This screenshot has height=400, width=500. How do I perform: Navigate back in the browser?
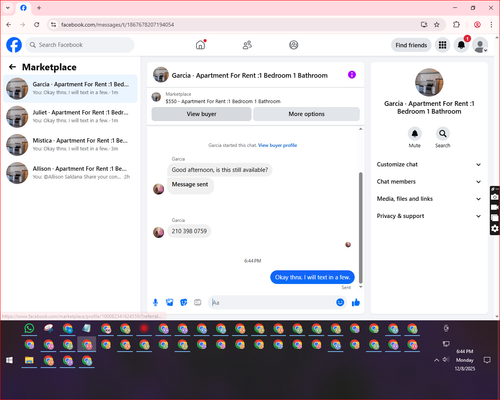click(x=9, y=25)
